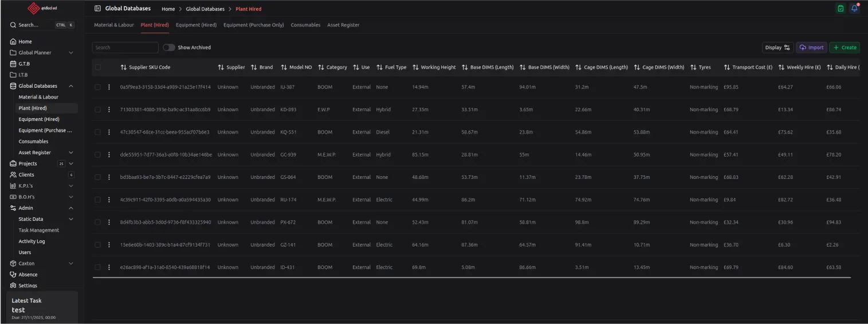Click the green clipboard check icon
868x324 pixels.
[x=840, y=9]
